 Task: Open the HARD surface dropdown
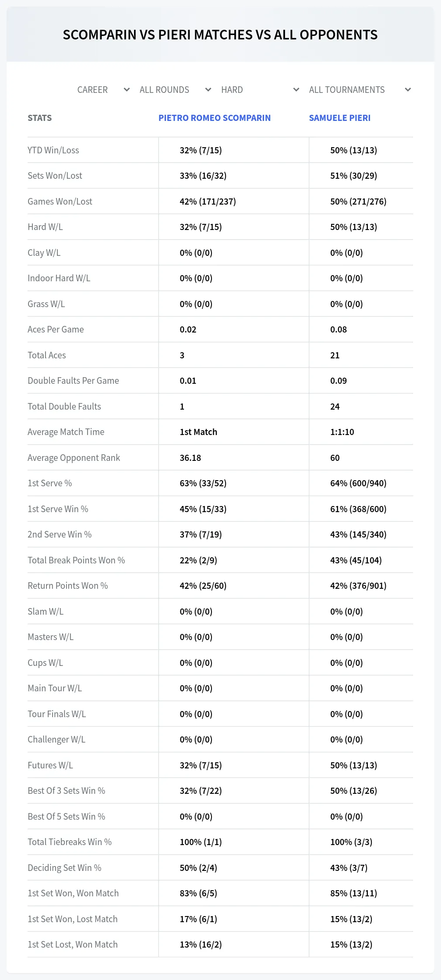pyautogui.click(x=260, y=90)
